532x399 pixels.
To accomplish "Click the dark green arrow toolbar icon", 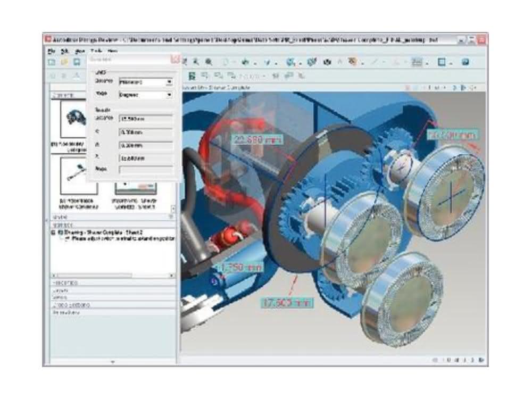I will pos(245,62).
